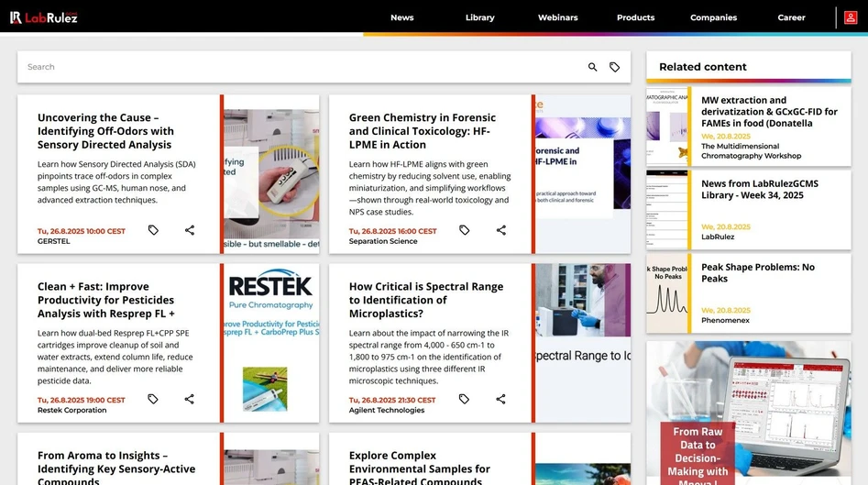Open 'Green Chemistry in Forensic' webinar title
The width and height of the screenshot is (868, 485).
click(x=423, y=131)
